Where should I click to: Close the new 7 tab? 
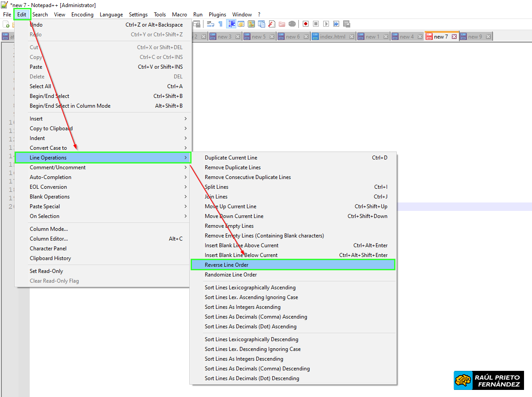tap(454, 37)
